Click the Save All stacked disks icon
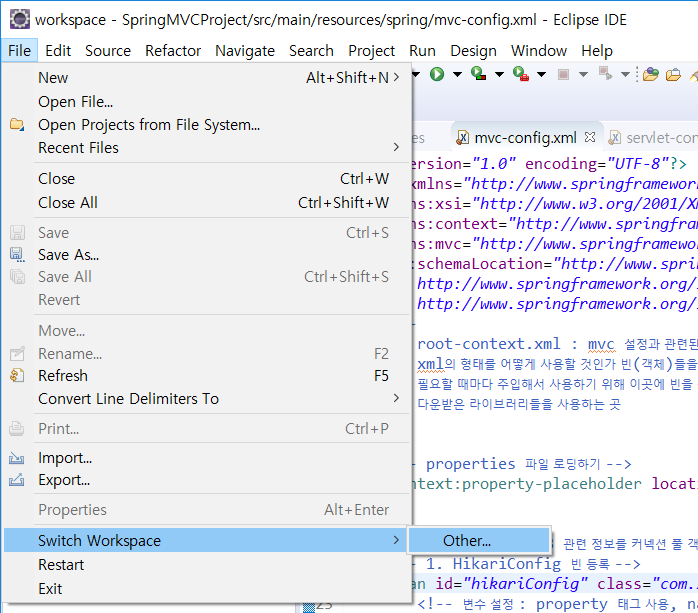 pos(17,276)
